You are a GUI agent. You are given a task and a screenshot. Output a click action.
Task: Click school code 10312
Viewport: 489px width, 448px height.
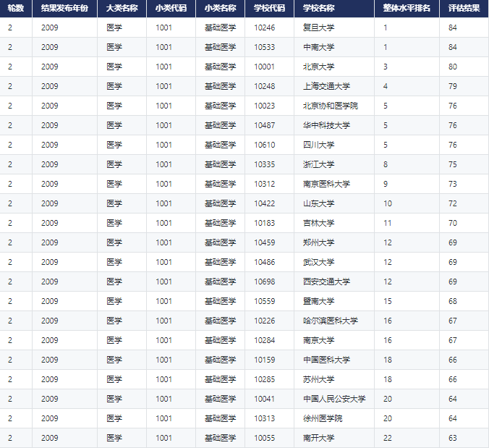[265, 184]
